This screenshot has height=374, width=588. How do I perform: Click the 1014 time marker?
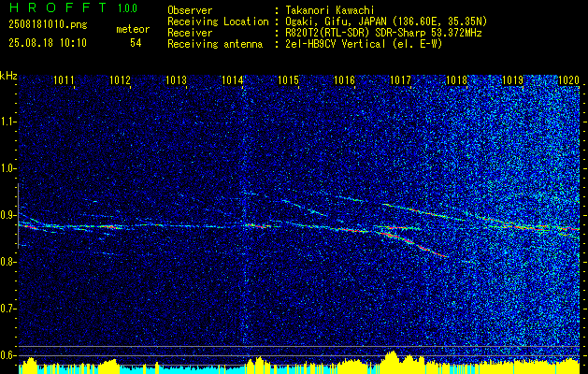[232, 79]
